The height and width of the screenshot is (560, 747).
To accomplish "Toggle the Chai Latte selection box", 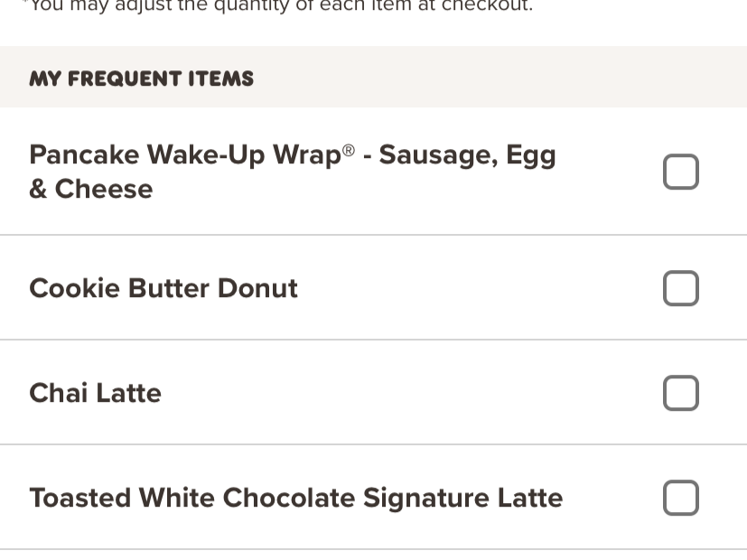I will [680, 393].
